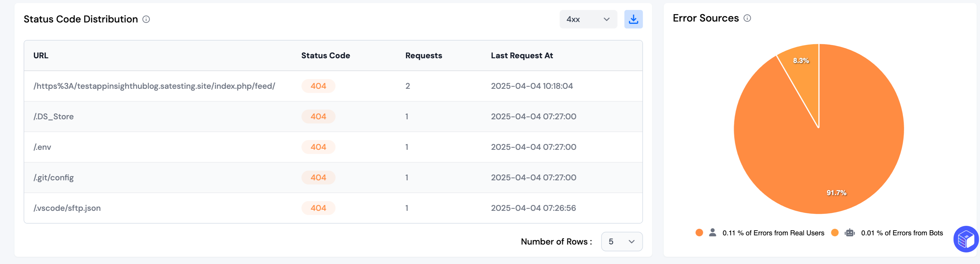
Task: Click the Real Users legend color dot
Action: point(699,233)
